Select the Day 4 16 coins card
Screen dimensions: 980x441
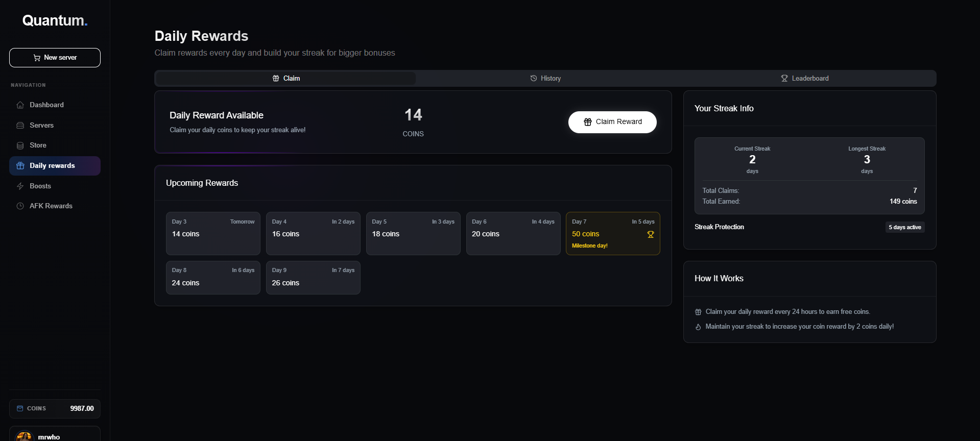(313, 233)
